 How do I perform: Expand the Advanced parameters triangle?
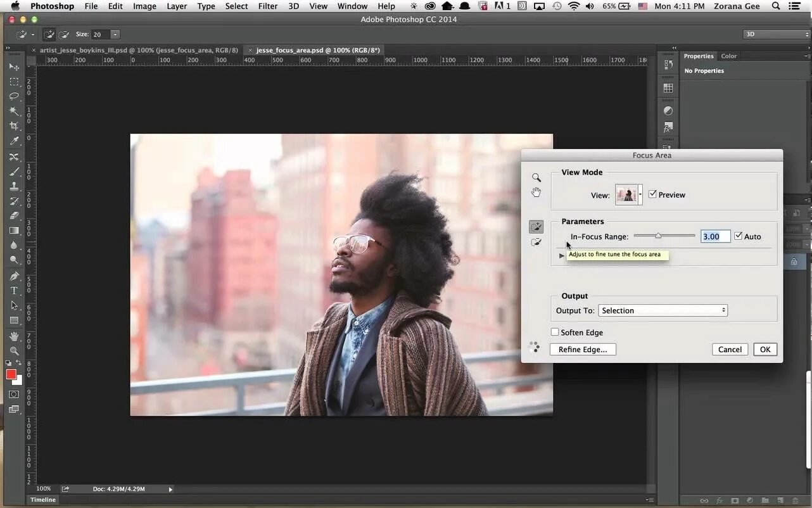pos(562,255)
